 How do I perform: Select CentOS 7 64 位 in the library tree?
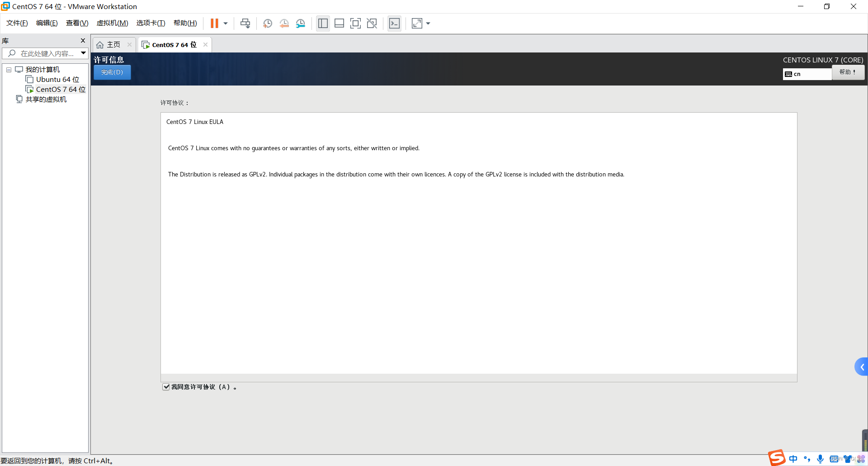(61, 90)
